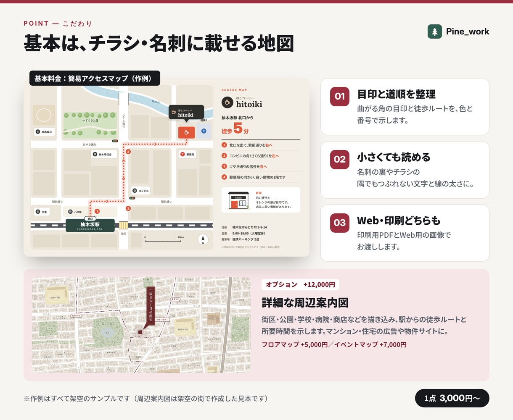Click the coffee cup icon on the orange shop building
Viewport: 513px width, 420px height.
tap(186, 133)
